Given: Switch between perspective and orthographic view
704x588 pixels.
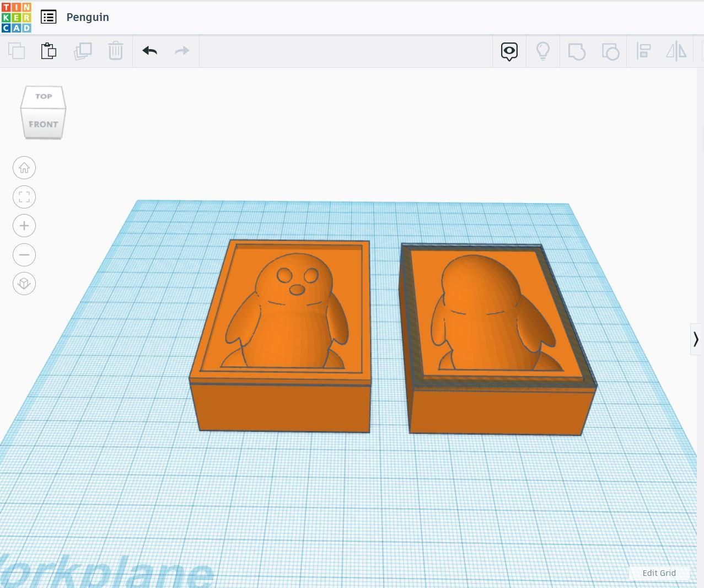Looking at the screenshot, I should pyautogui.click(x=24, y=283).
